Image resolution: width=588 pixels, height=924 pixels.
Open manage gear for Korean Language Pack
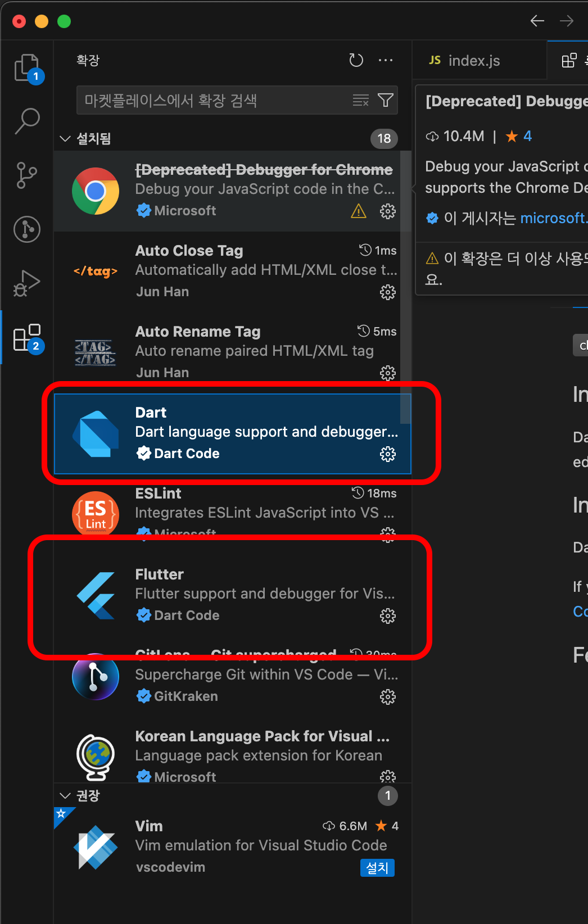point(388,777)
